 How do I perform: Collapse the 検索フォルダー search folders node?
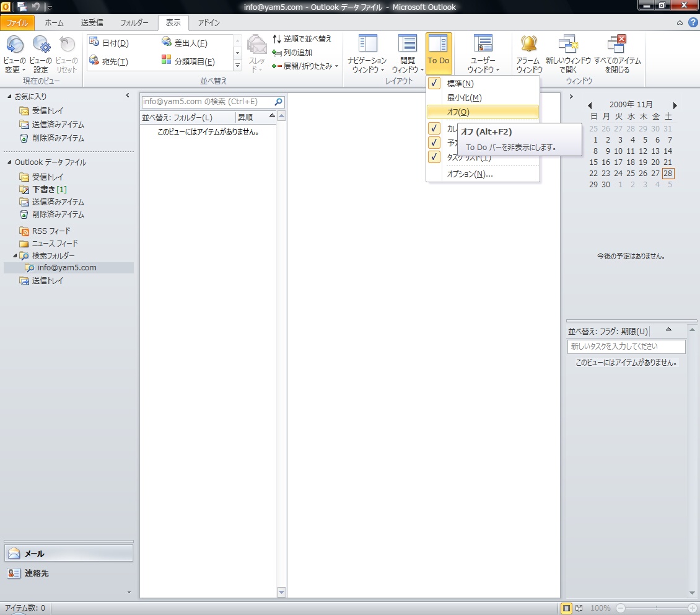point(15,256)
